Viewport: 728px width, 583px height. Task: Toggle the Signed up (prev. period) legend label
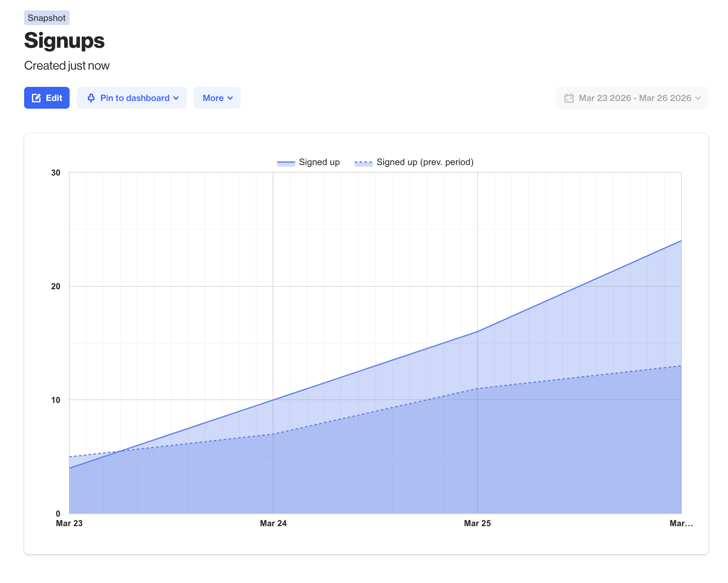click(x=425, y=162)
